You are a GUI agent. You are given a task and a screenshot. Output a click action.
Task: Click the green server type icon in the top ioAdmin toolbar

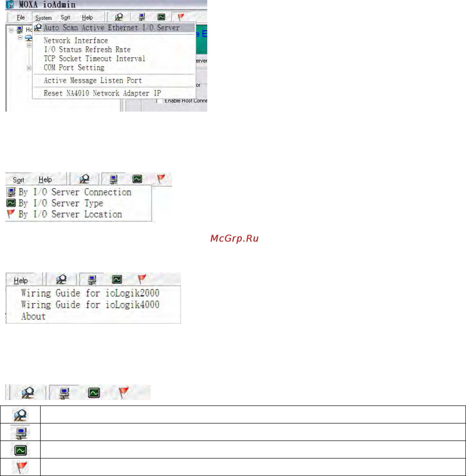(161, 17)
